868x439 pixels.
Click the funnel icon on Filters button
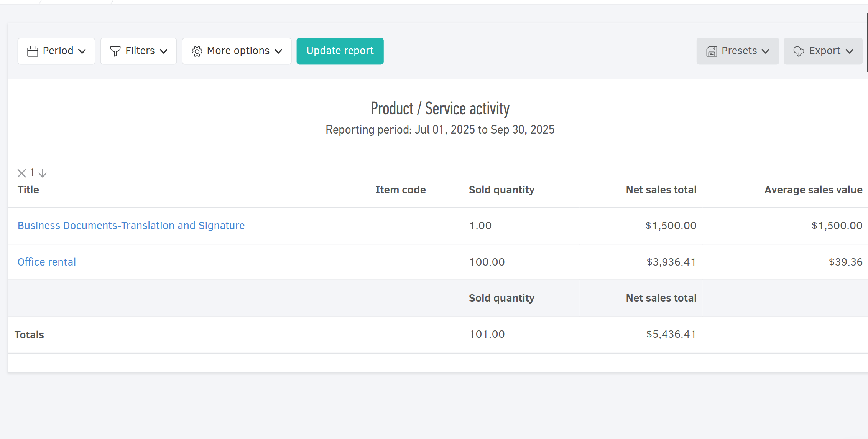click(x=115, y=51)
